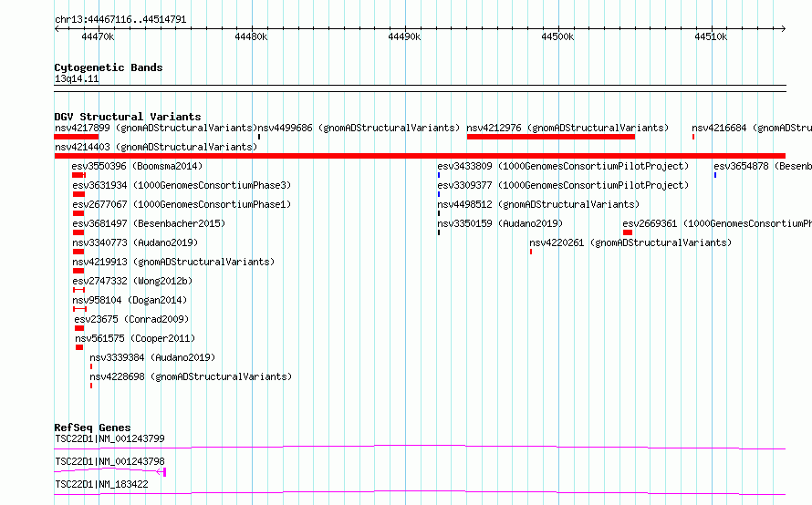The width and height of the screenshot is (812, 505).
Task: Click the 44480k ruler tick label
Action: (251, 36)
